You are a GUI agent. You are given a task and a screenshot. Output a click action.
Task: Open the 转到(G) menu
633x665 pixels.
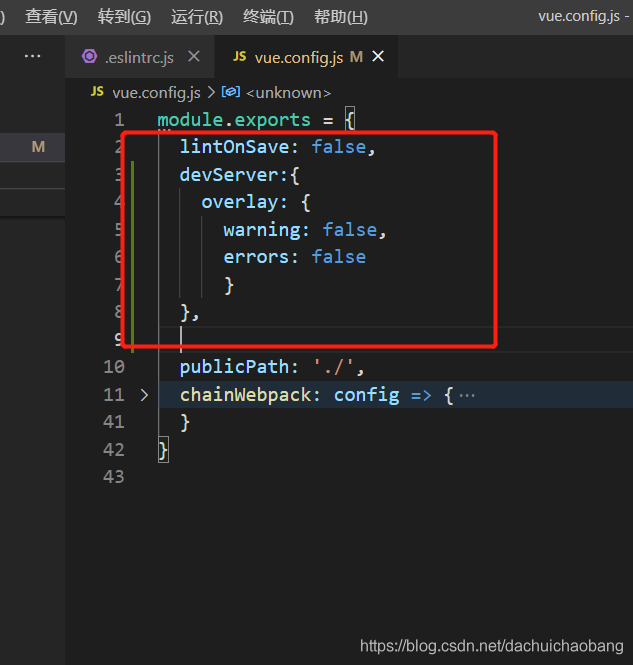pos(124,17)
